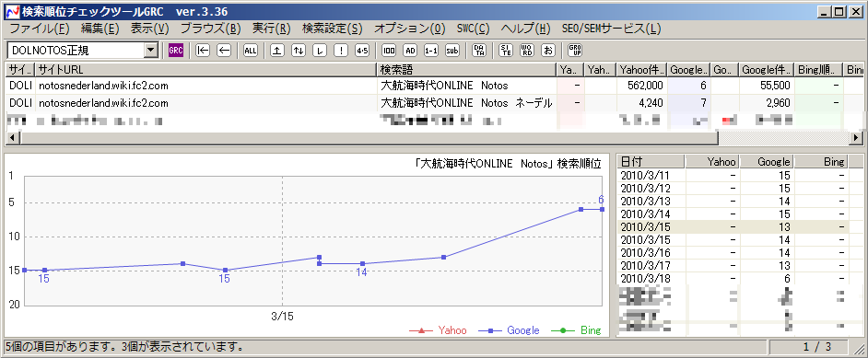The image size is (868, 358).
Task: Select history row 2010/3/13
Action: click(x=740, y=202)
